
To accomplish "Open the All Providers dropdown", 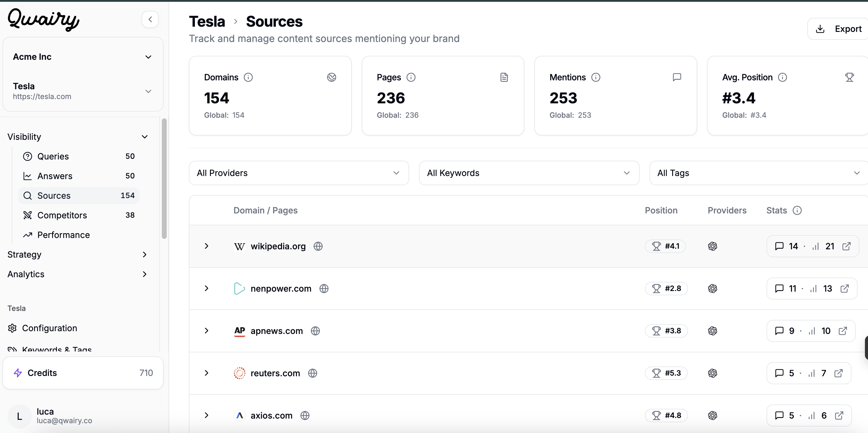I will 299,173.
